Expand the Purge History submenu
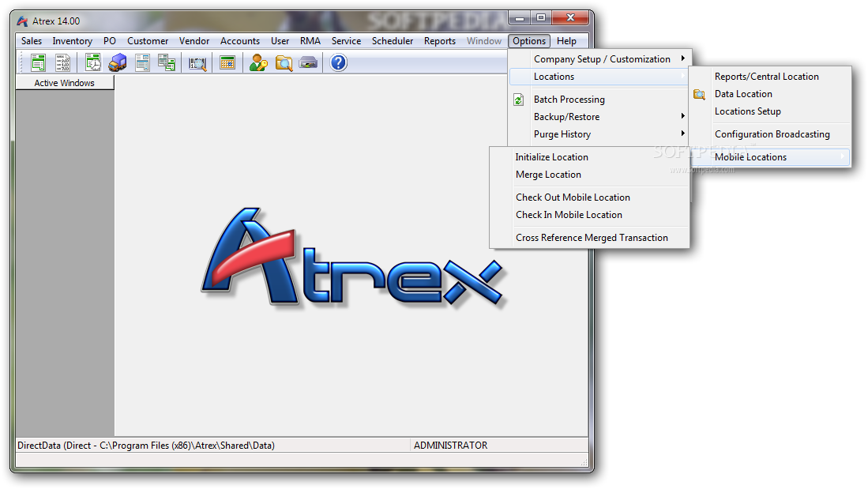The image size is (868, 489). (599, 134)
